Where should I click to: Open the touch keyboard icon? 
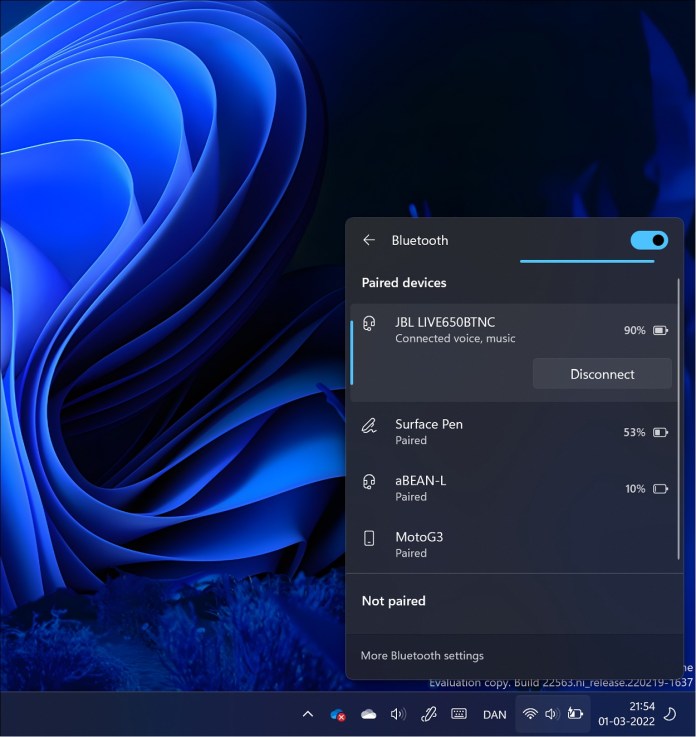tap(459, 714)
